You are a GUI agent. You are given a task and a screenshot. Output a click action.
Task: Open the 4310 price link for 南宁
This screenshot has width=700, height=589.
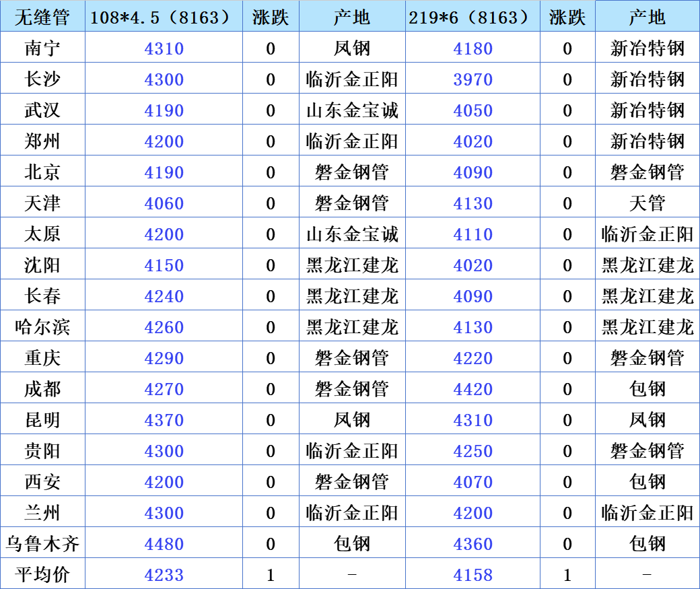click(164, 48)
